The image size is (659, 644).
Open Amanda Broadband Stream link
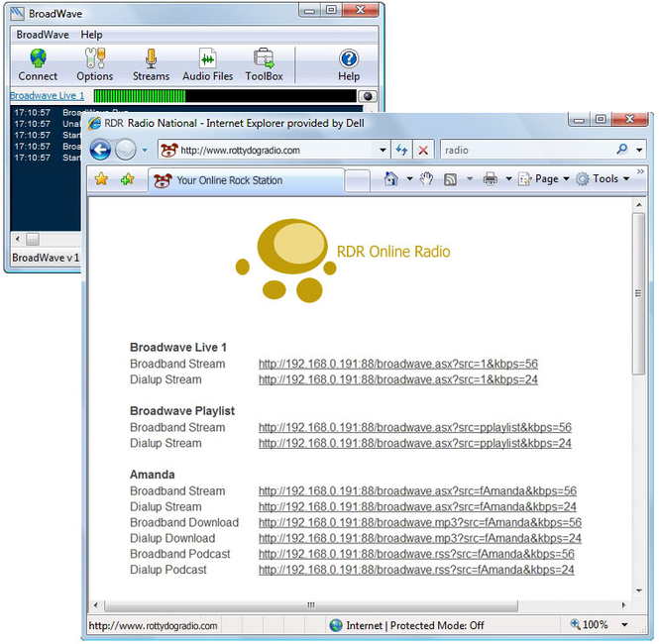[417, 490]
